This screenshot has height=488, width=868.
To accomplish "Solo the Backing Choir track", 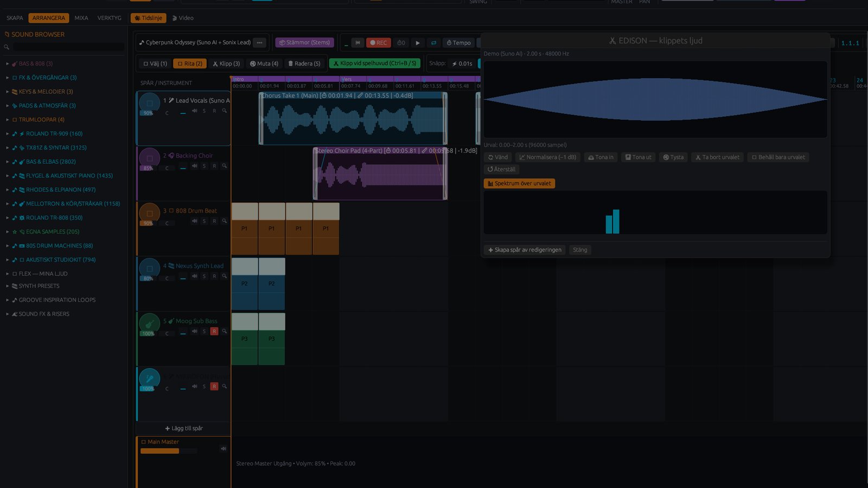I will click(x=204, y=166).
